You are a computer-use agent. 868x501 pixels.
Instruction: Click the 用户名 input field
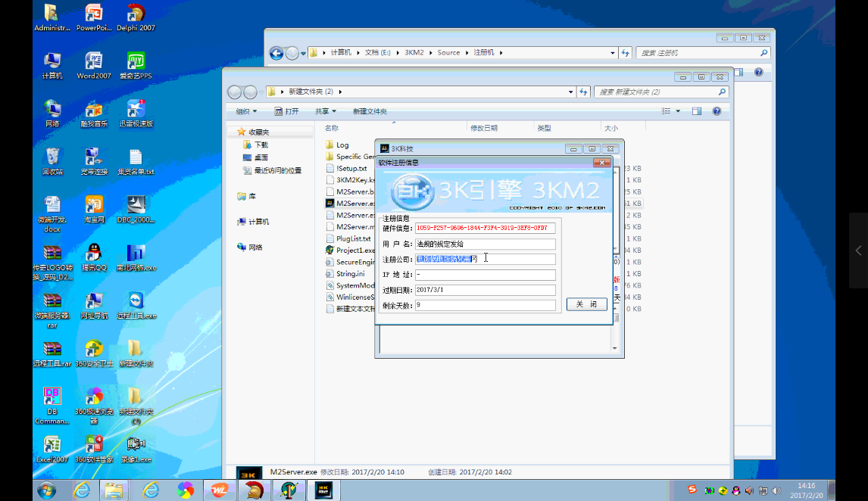(x=485, y=244)
